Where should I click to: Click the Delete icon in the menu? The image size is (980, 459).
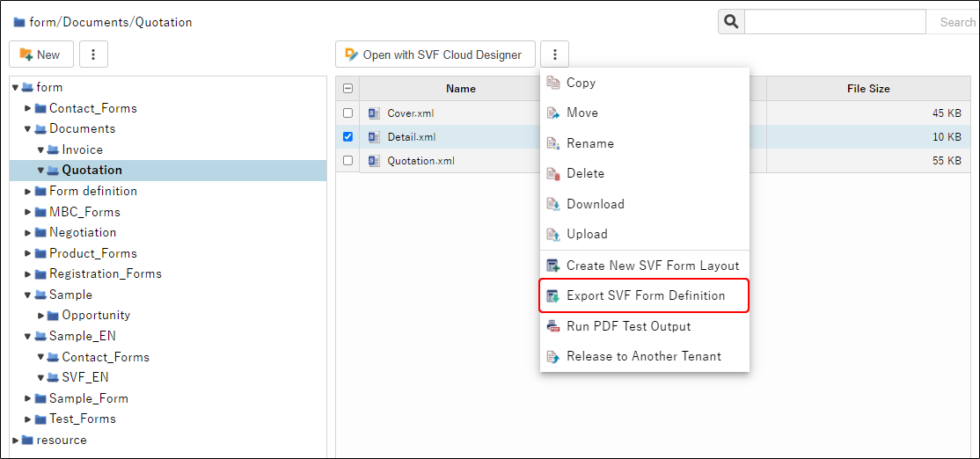pyautogui.click(x=553, y=174)
